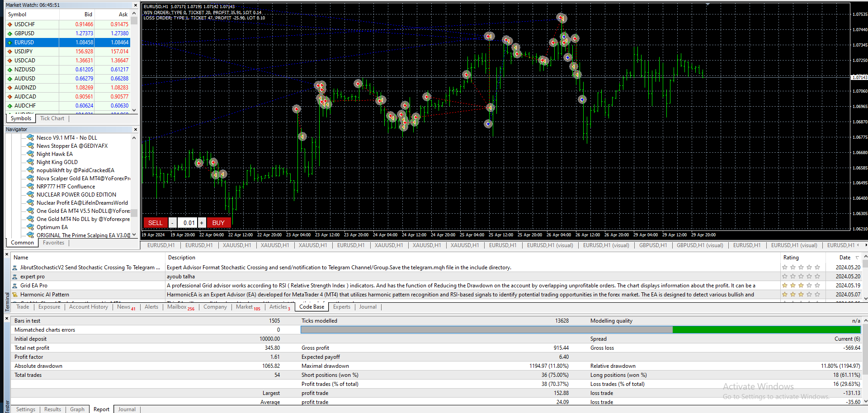Open the Articles terminal tab
Image resolution: width=868 pixels, height=413 pixels.
coord(279,307)
